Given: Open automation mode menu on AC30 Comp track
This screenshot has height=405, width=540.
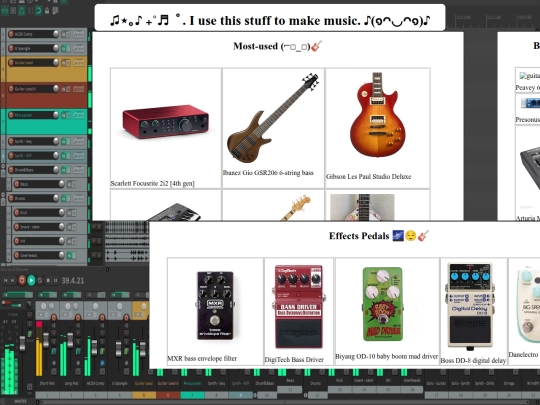Looking at the screenshot, I should tap(79, 34).
